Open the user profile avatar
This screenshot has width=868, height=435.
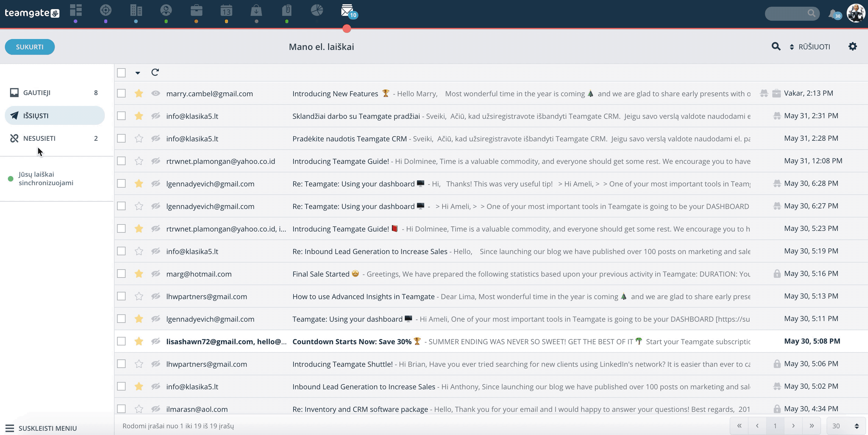pos(856,13)
